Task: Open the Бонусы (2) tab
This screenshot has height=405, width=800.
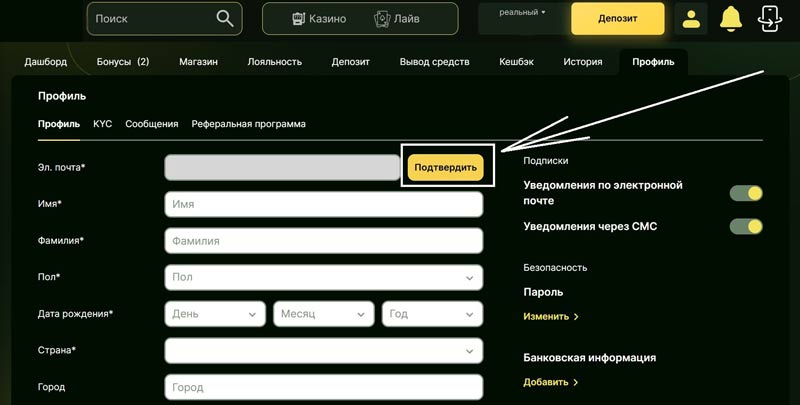Action: (x=123, y=62)
